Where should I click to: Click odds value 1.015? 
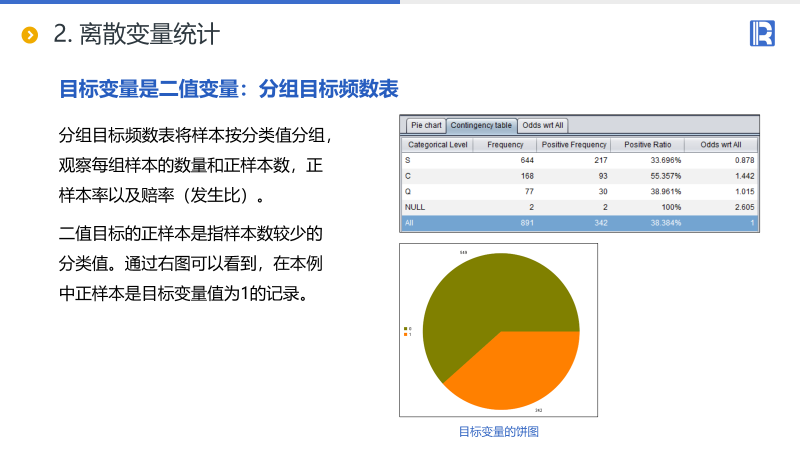pos(744,191)
